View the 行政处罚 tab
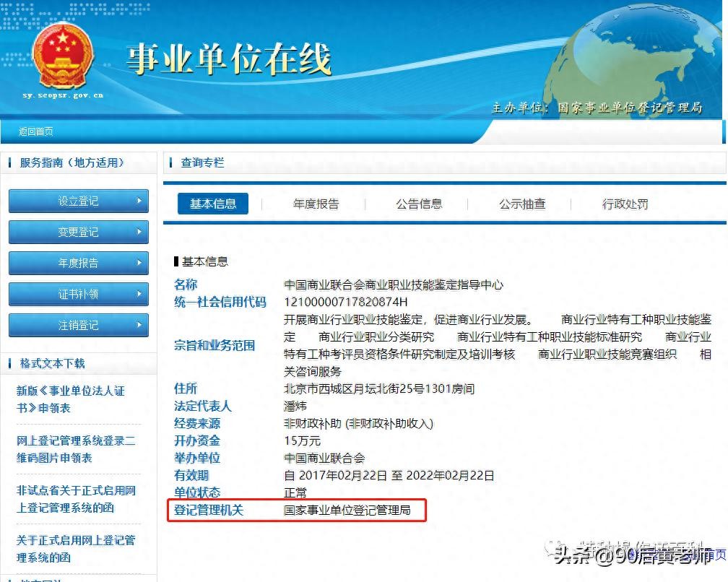Image resolution: width=728 pixels, height=582 pixels. (625, 204)
